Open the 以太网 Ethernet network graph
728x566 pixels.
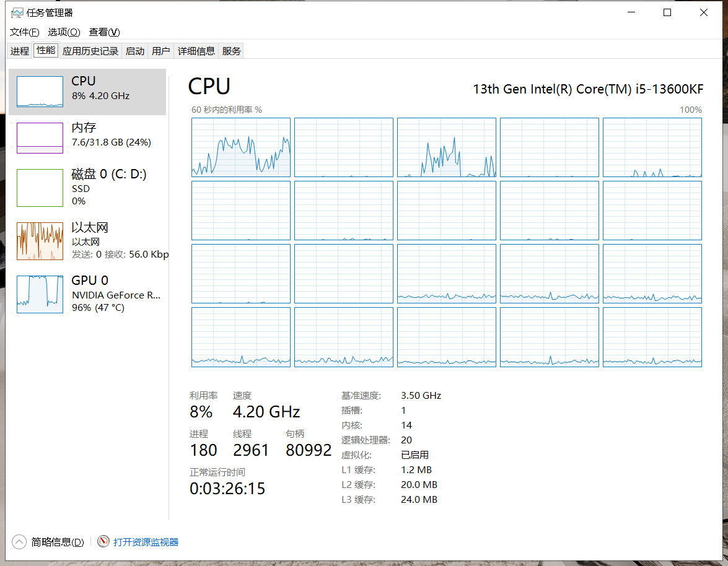(x=40, y=241)
